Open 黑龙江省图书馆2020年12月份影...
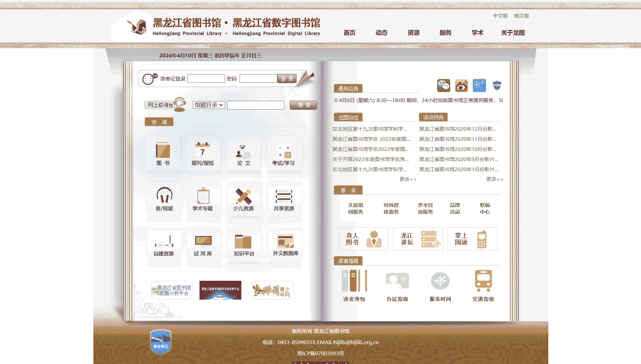The width and height of the screenshot is (641, 364). pos(458,129)
